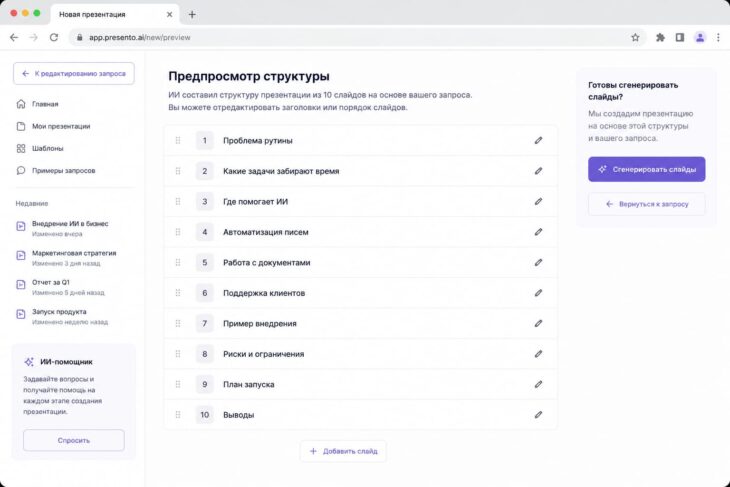The image size is (730, 487).
Task: Click pencil icon for 'Выводы' slide
Action: (538, 414)
